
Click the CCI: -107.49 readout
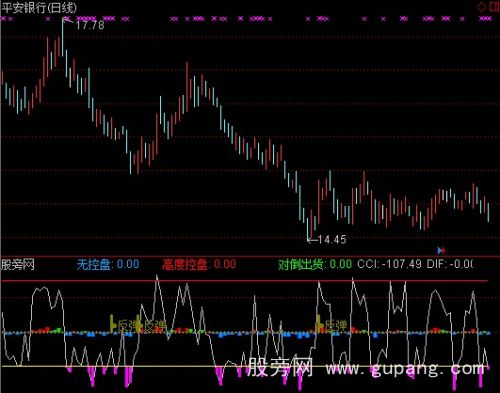(x=389, y=264)
